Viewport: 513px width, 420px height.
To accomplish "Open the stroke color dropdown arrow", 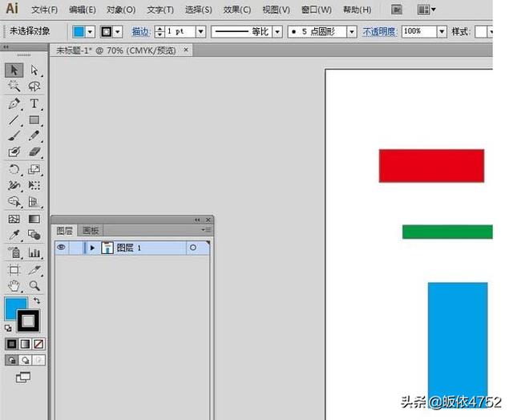I will click(x=118, y=32).
